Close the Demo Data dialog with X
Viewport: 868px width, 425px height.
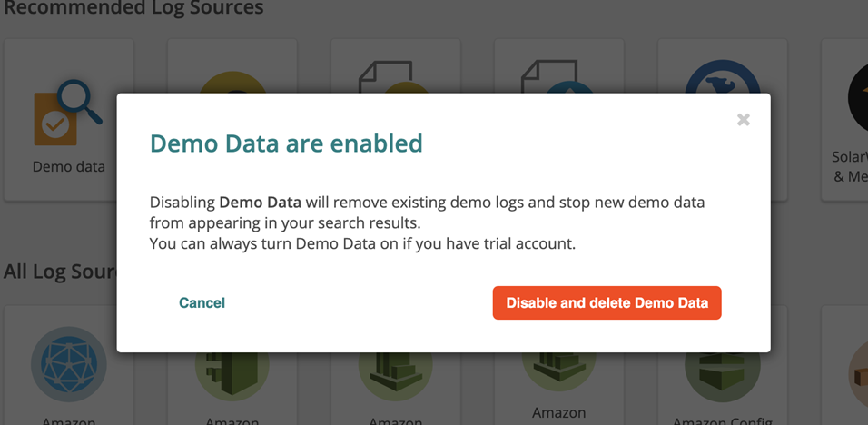744,120
